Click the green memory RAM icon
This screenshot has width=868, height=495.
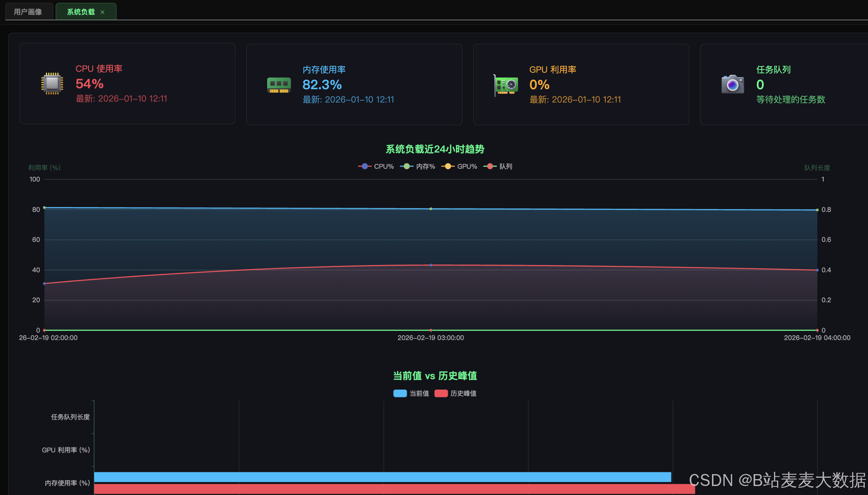click(279, 85)
